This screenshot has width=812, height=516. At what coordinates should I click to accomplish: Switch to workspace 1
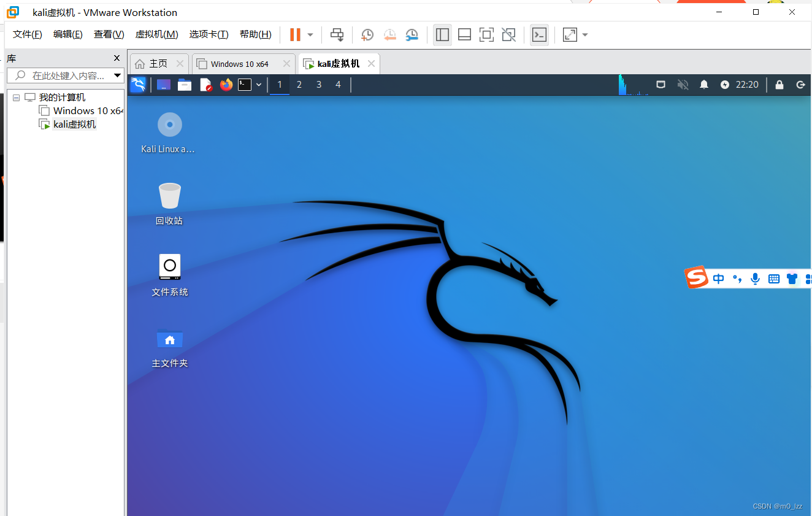[x=280, y=85]
